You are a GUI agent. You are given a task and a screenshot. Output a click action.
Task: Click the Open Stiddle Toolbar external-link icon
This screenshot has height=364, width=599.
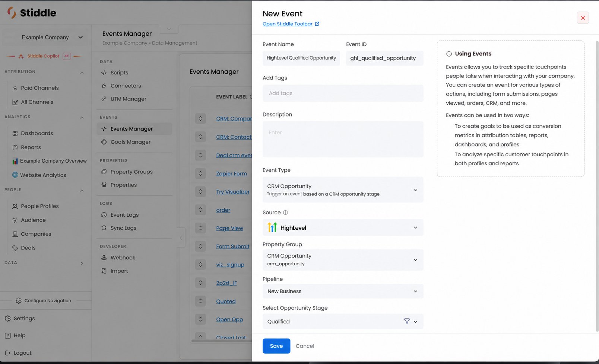pos(317,24)
